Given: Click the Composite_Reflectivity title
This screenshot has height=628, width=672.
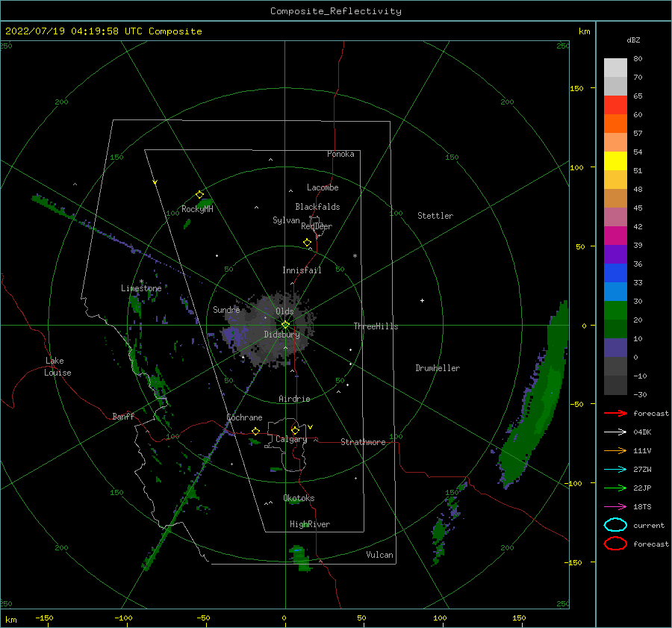Looking at the screenshot, I should click(x=335, y=11).
